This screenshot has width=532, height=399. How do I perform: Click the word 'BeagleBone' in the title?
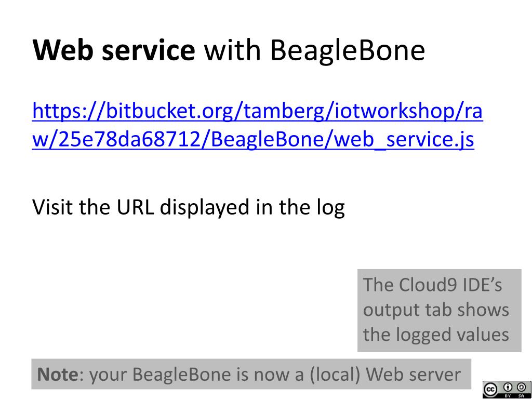click(348, 50)
